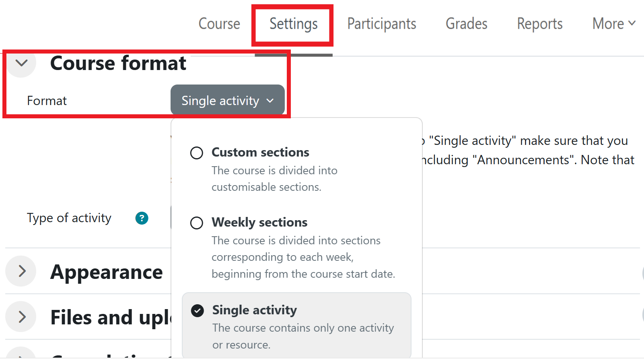
Task: Switch to the Reports tab
Action: point(539,24)
